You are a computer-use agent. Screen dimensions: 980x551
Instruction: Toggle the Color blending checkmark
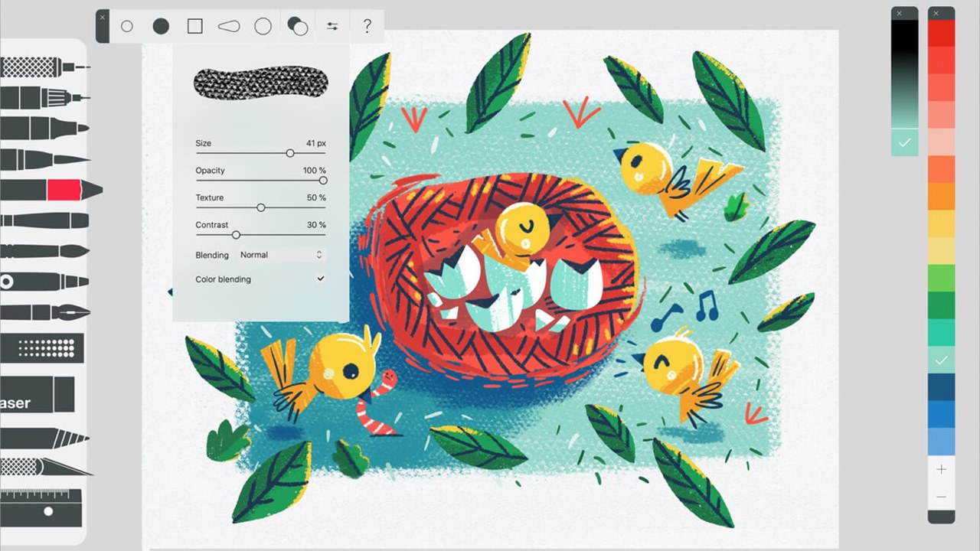coord(321,279)
